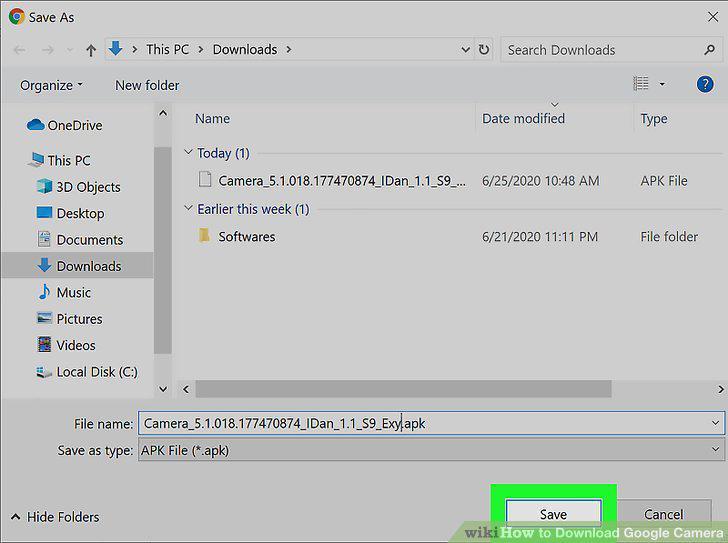Click the Camera APK file icon

(x=205, y=179)
